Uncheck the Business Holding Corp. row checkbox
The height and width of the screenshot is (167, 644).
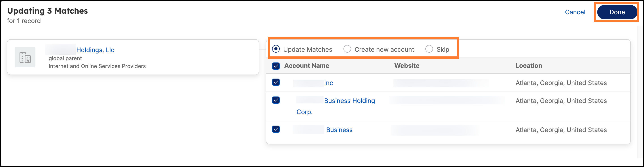(276, 100)
